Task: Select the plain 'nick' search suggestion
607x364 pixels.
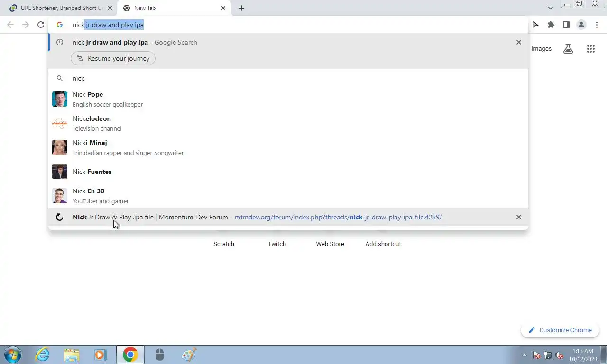Action: click(x=288, y=78)
